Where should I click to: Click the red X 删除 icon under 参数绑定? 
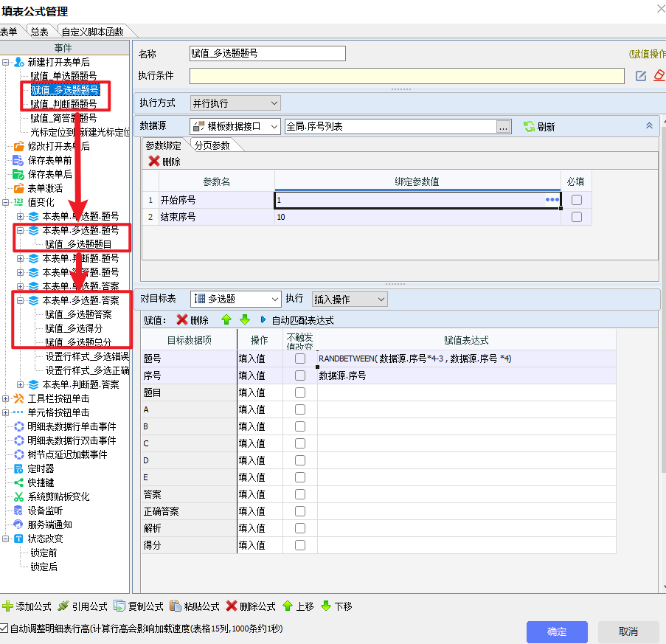(153, 162)
